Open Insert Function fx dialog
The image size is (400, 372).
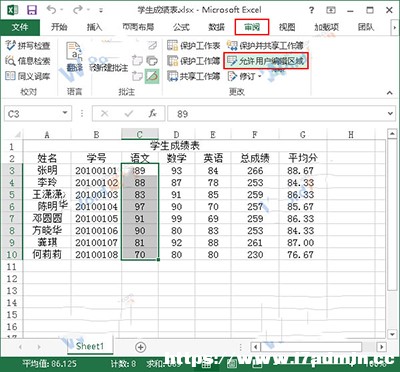point(153,114)
